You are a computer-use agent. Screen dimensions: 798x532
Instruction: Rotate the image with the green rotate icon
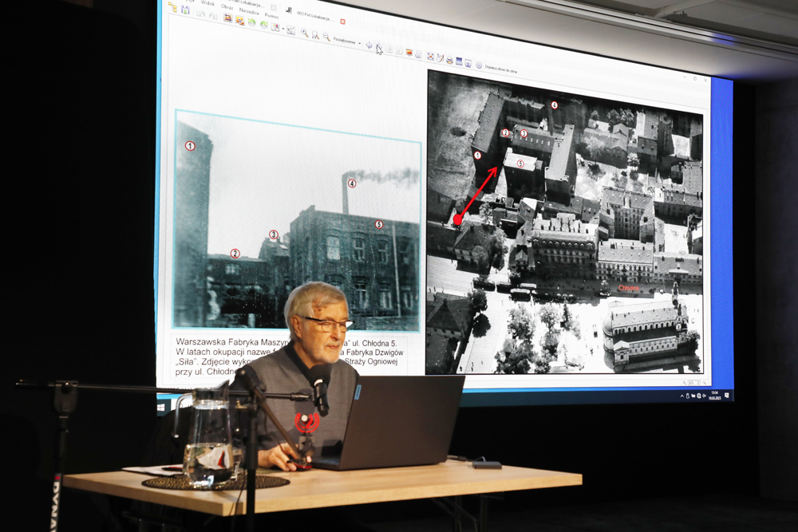pyautogui.click(x=252, y=24)
